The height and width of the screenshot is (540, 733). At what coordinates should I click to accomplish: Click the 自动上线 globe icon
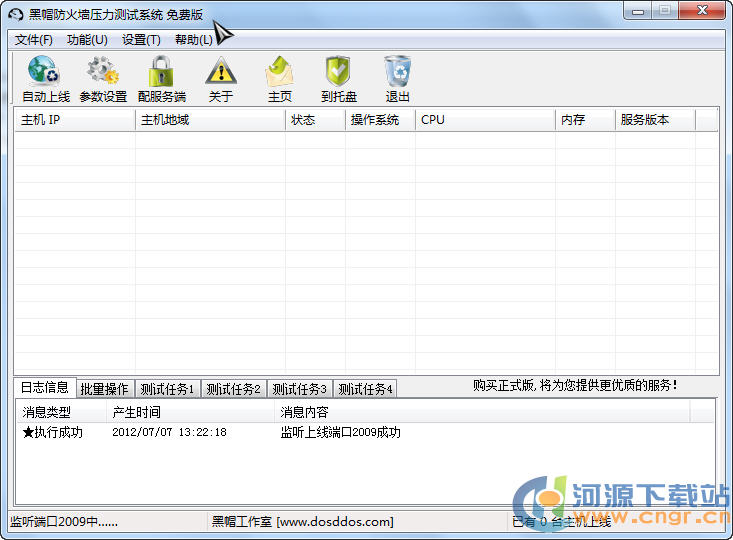pos(44,71)
